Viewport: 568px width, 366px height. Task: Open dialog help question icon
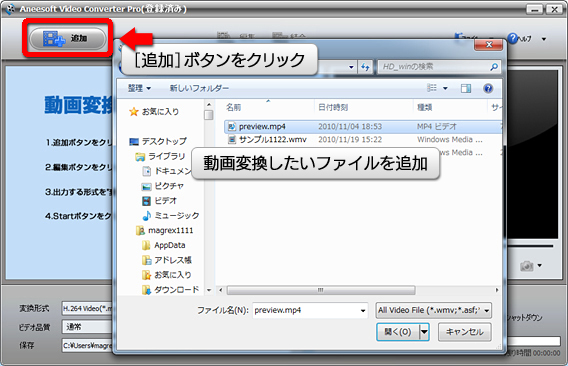coord(488,88)
